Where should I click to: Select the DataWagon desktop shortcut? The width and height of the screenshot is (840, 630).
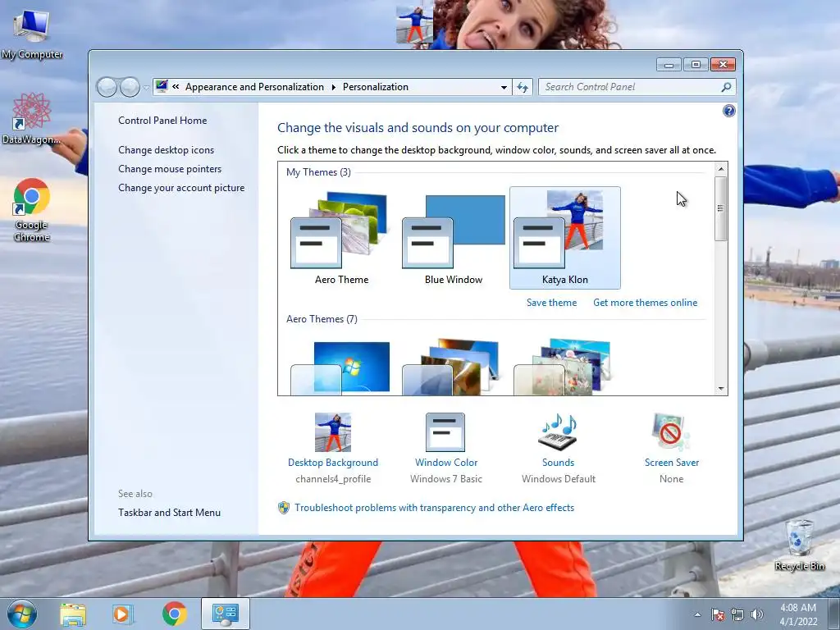31,118
